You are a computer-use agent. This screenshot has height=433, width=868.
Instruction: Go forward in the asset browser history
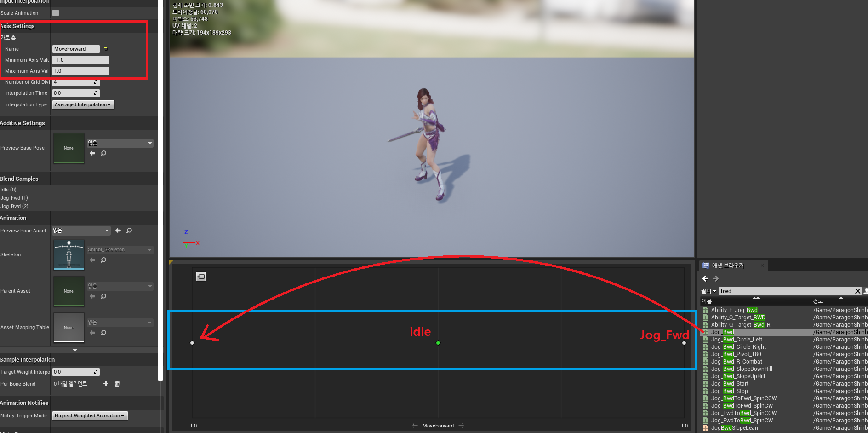pos(716,278)
